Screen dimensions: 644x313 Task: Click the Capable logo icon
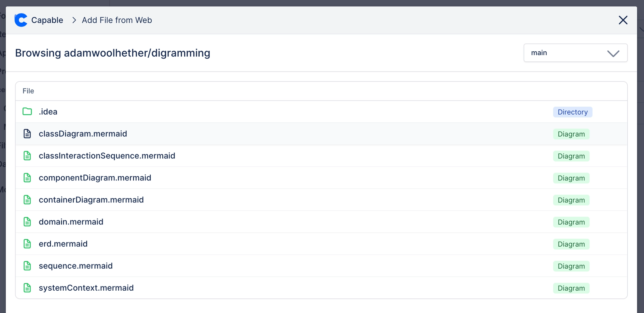click(21, 20)
